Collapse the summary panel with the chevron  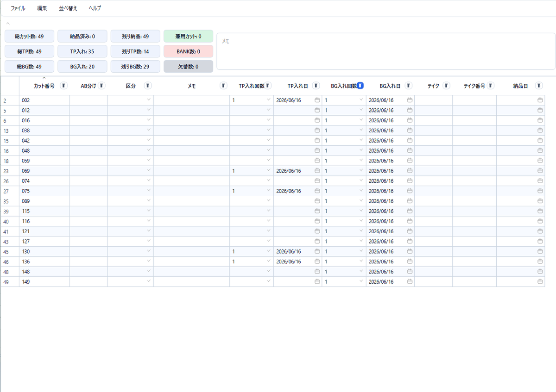point(8,23)
